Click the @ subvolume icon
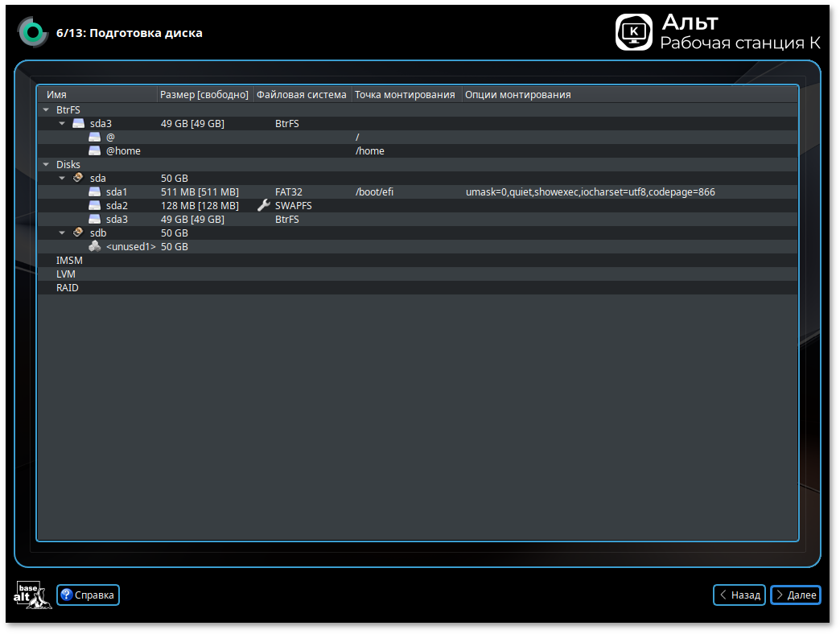The width and height of the screenshot is (840, 634). [x=95, y=137]
